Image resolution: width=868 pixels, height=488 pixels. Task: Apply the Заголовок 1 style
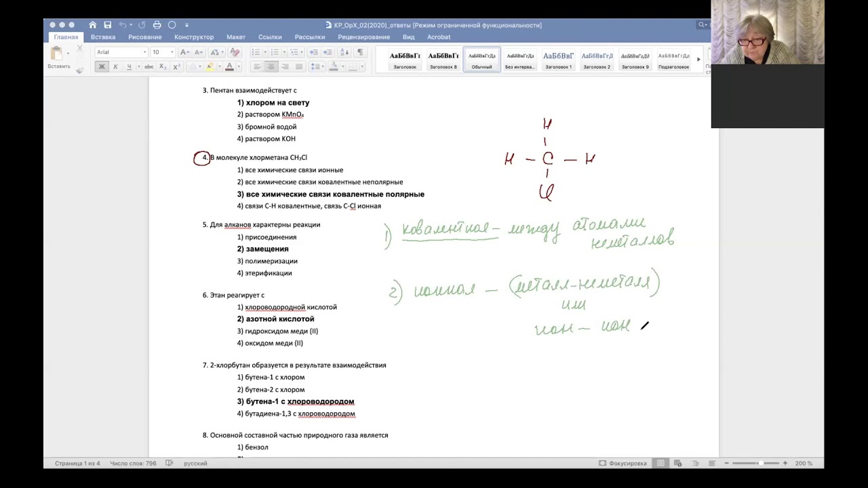559,60
